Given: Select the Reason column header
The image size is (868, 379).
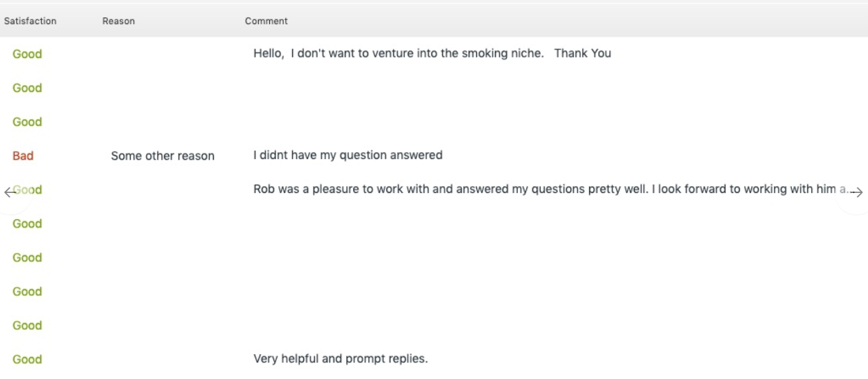Looking at the screenshot, I should point(118,21).
